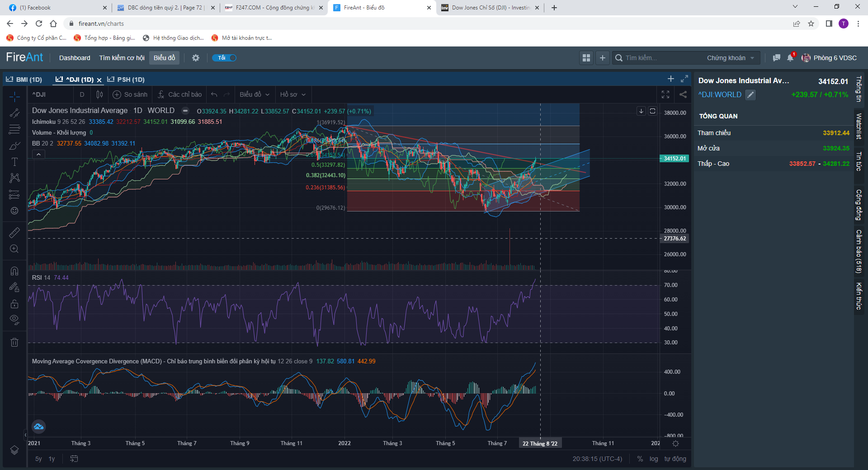The height and width of the screenshot is (470, 868).
Task: Maximize the main price pane
Action: point(652,111)
